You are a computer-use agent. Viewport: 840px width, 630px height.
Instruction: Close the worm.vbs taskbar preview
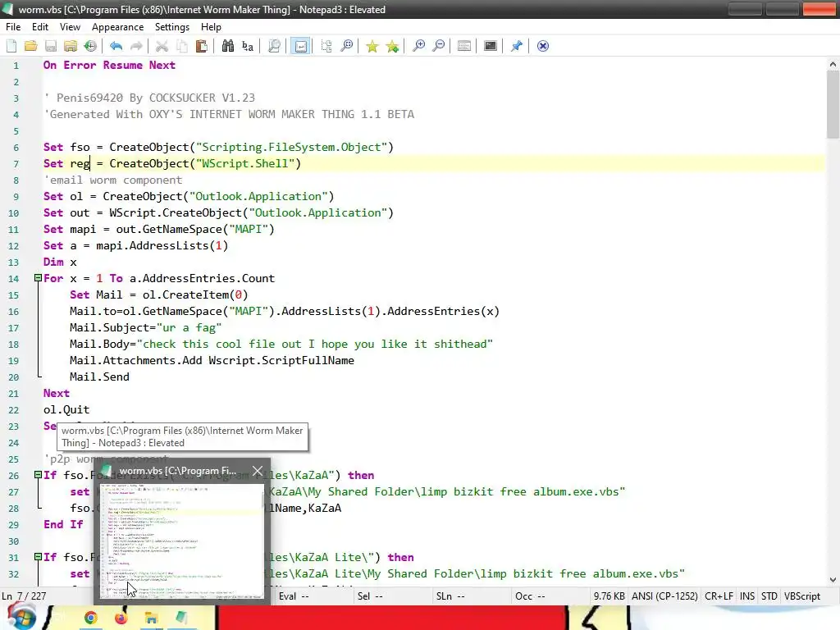[x=258, y=471]
